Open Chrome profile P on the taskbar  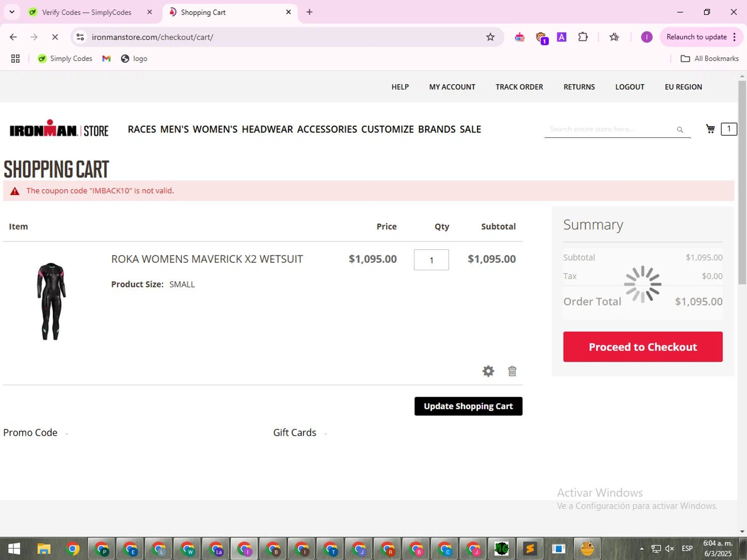coord(102,549)
